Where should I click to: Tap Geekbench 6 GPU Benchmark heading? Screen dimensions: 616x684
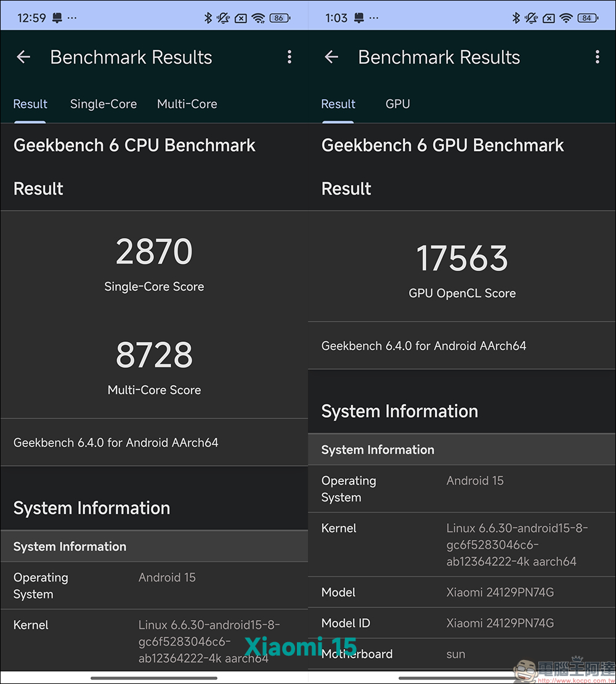(442, 145)
